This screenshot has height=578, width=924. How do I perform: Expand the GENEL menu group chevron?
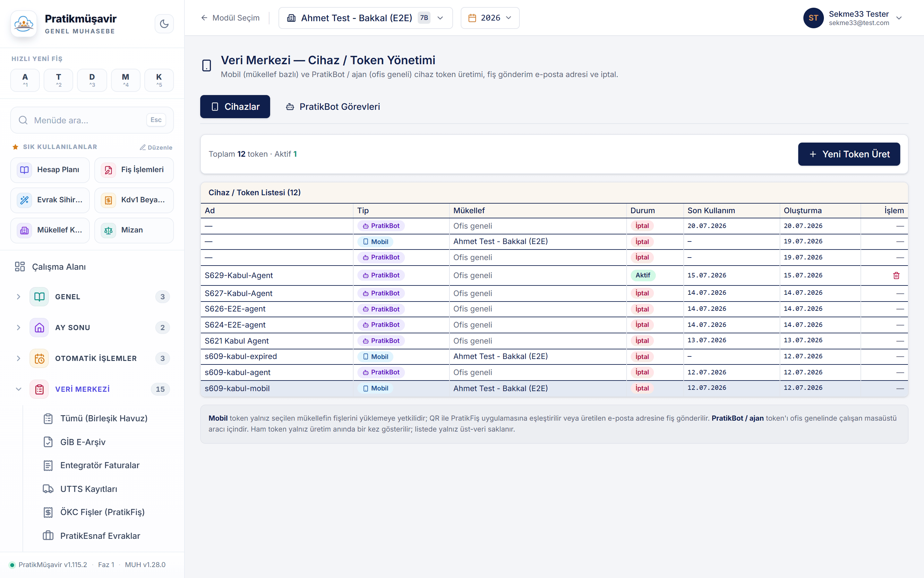pyautogui.click(x=18, y=297)
